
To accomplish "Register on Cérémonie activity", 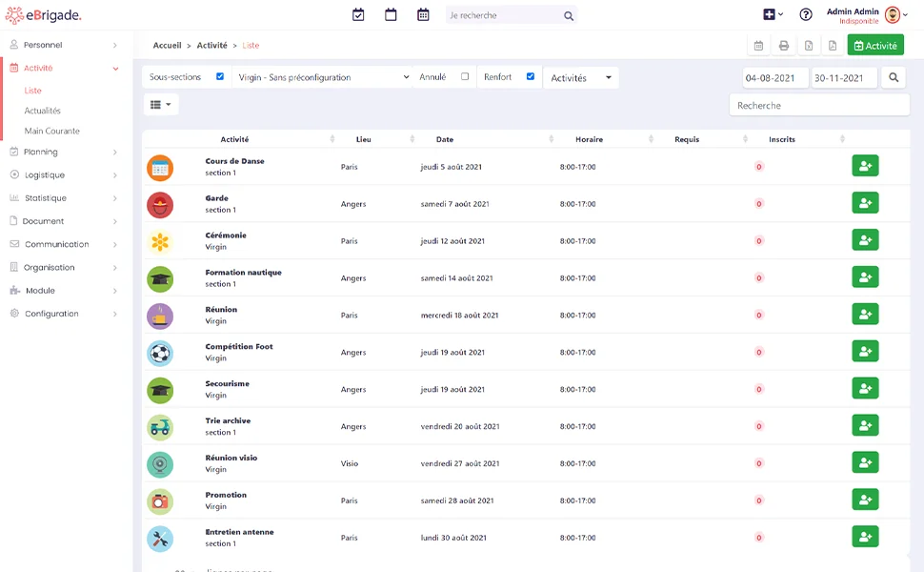I will tap(865, 240).
